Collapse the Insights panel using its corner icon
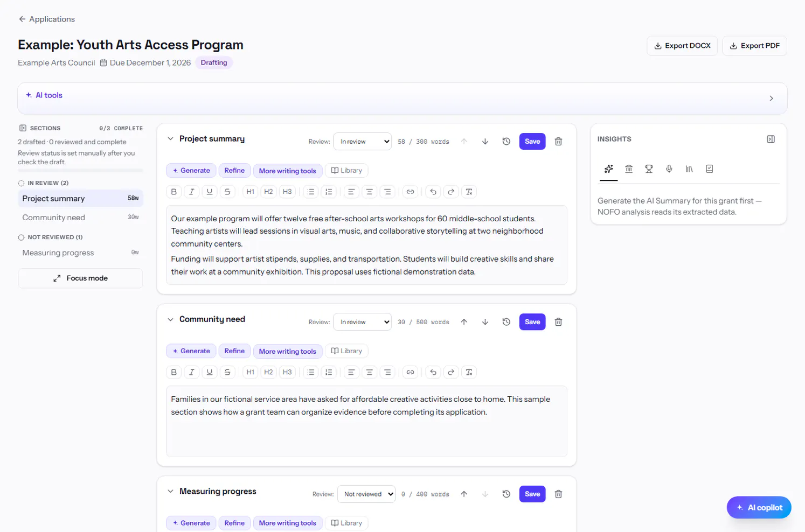The image size is (805, 532). [771, 139]
